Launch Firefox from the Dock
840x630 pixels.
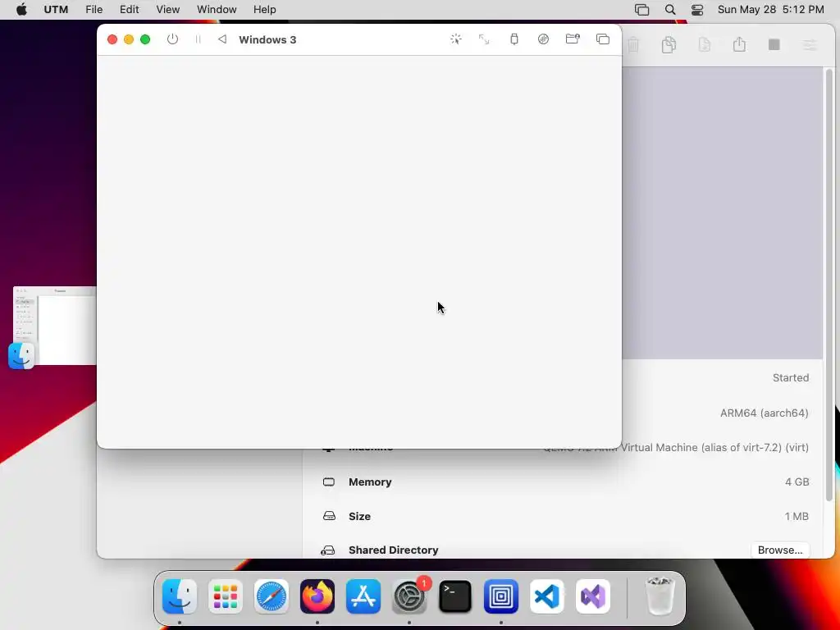317,596
